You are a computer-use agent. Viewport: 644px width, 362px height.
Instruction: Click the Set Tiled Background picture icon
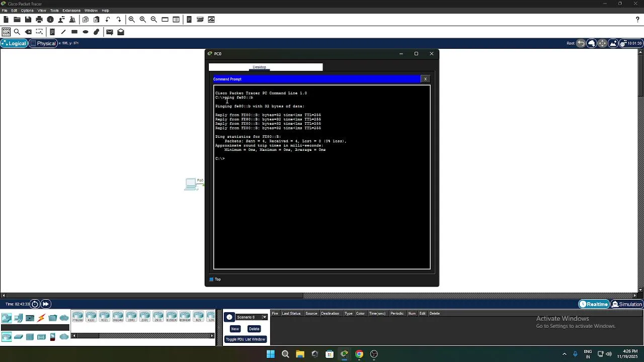[613, 43]
